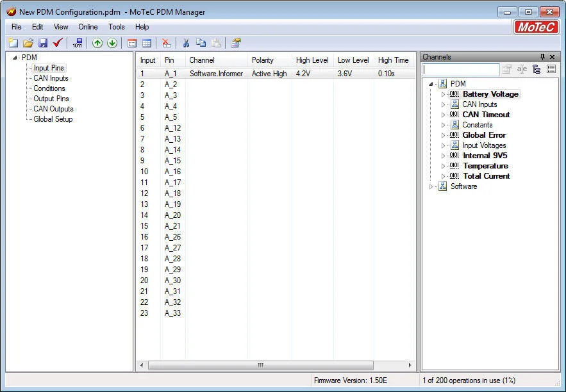
Task: Select Output Pins in the tree
Action: pyautogui.click(x=51, y=99)
